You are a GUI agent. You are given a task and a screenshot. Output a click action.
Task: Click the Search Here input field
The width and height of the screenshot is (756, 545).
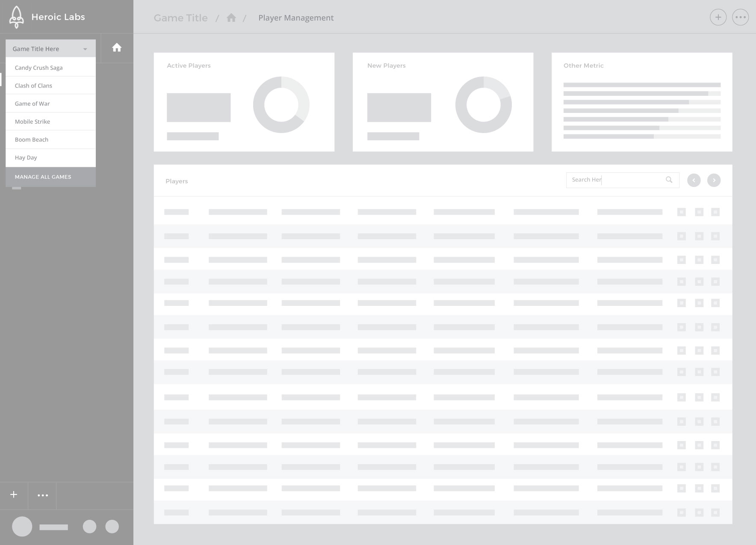point(616,180)
